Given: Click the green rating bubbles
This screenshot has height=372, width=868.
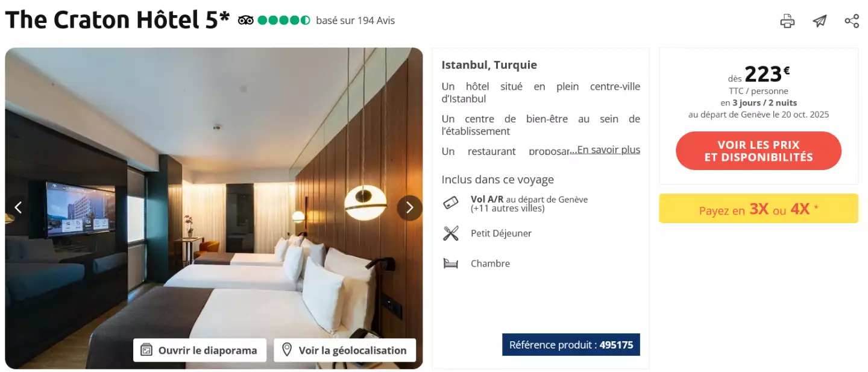Looking at the screenshot, I should point(284,20).
